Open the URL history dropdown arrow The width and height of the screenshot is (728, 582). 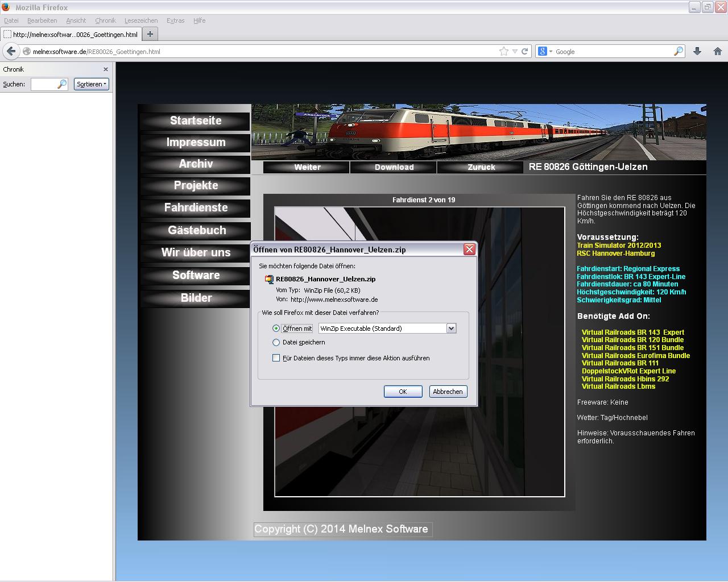point(515,51)
